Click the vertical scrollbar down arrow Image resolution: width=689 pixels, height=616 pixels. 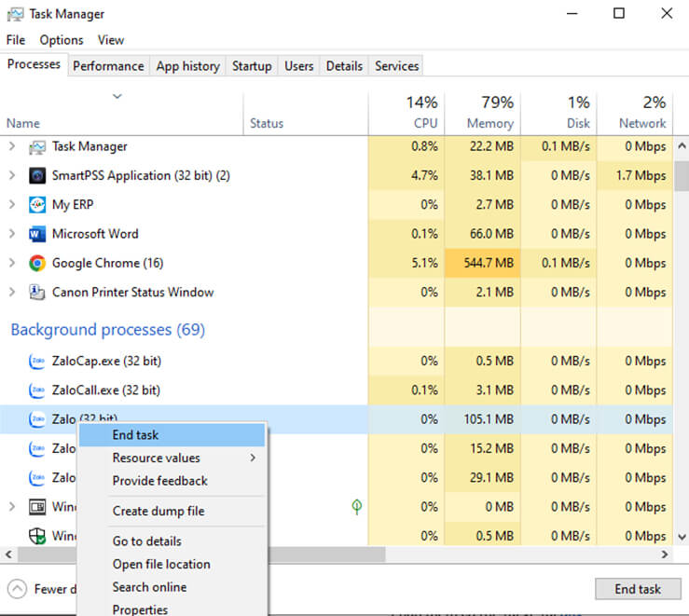tap(682, 537)
